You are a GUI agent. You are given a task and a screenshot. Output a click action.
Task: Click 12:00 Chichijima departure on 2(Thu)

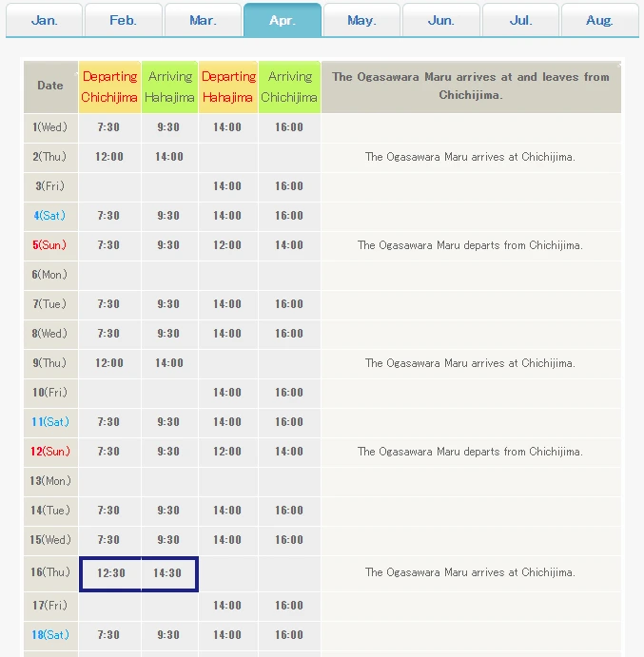tap(109, 157)
